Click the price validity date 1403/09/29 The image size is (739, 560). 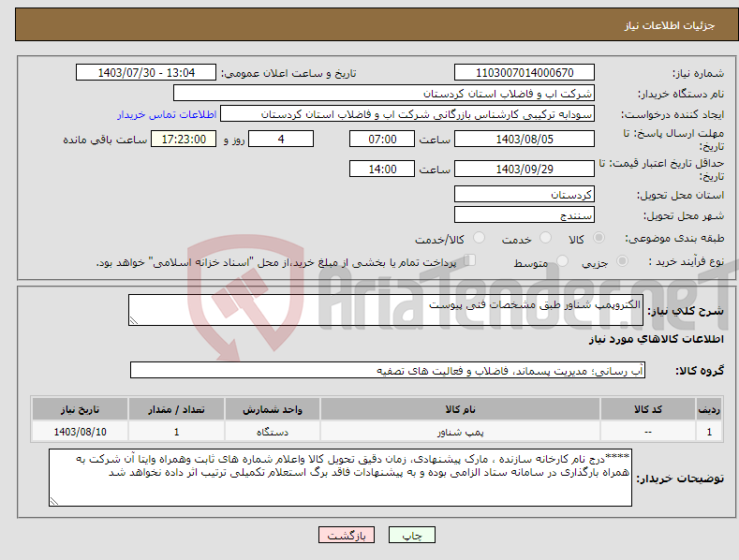pos(525,169)
